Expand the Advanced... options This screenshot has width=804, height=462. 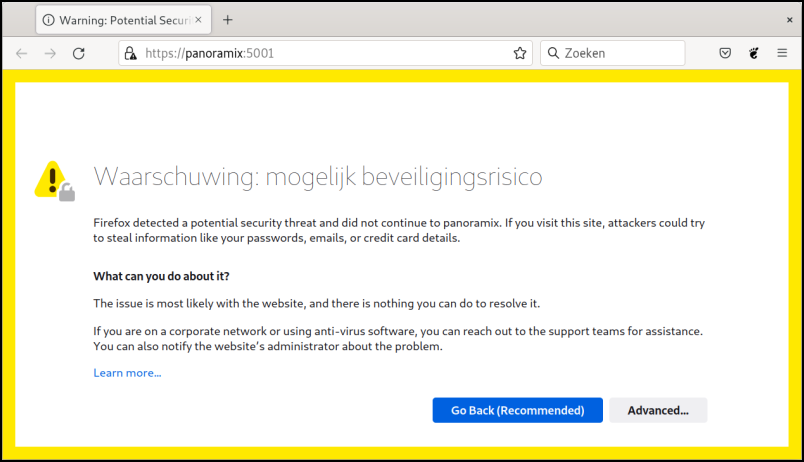tap(658, 410)
